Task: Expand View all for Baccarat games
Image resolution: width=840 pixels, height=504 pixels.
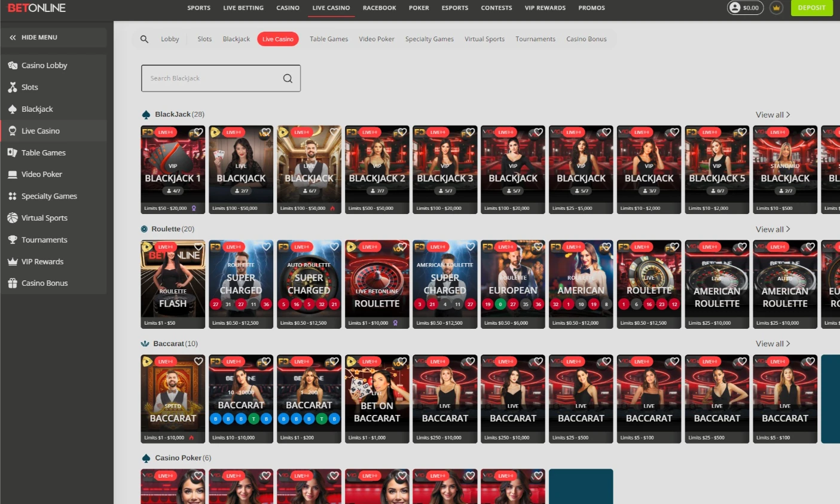Action: pyautogui.click(x=773, y=343)
